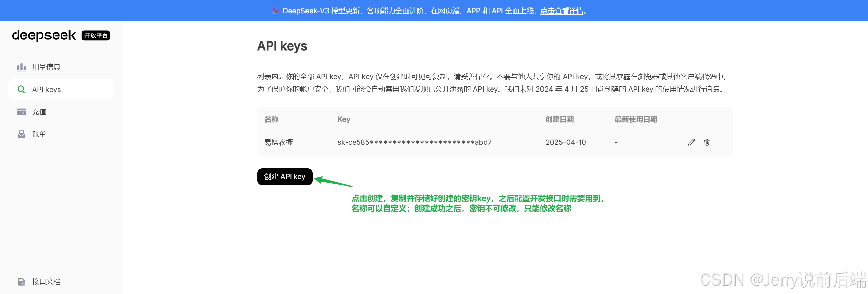The width and height of the screenshot is (868, 294).
Task: Click the recharge card icon
Action: tap(21, 112)
